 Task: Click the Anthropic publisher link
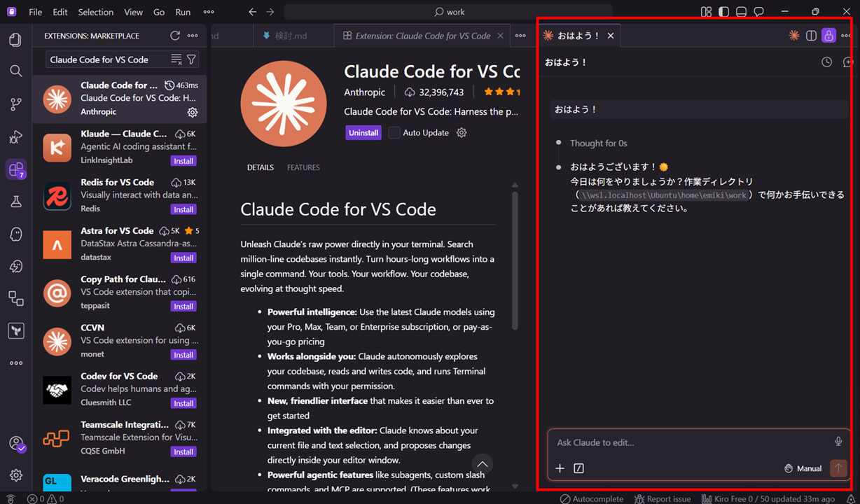(365, 92)
